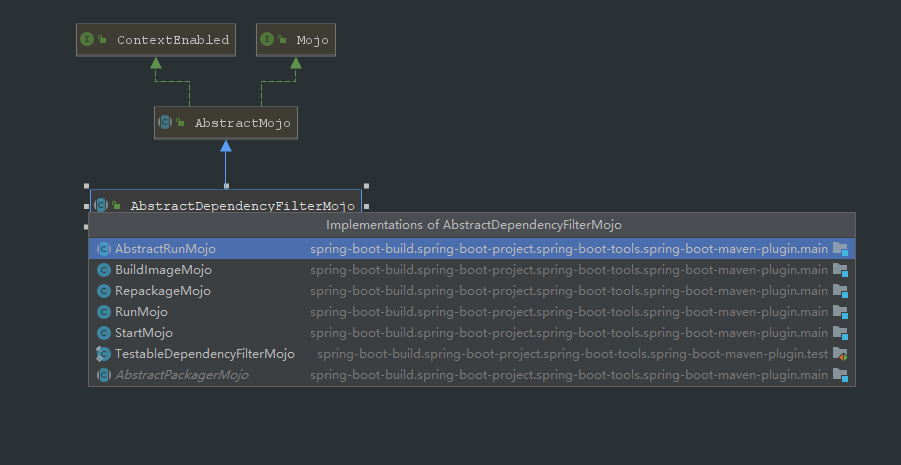Click module folder icon on AbstractPackagerMojo row
Viewport: 901px width, 465px height.
841,375
